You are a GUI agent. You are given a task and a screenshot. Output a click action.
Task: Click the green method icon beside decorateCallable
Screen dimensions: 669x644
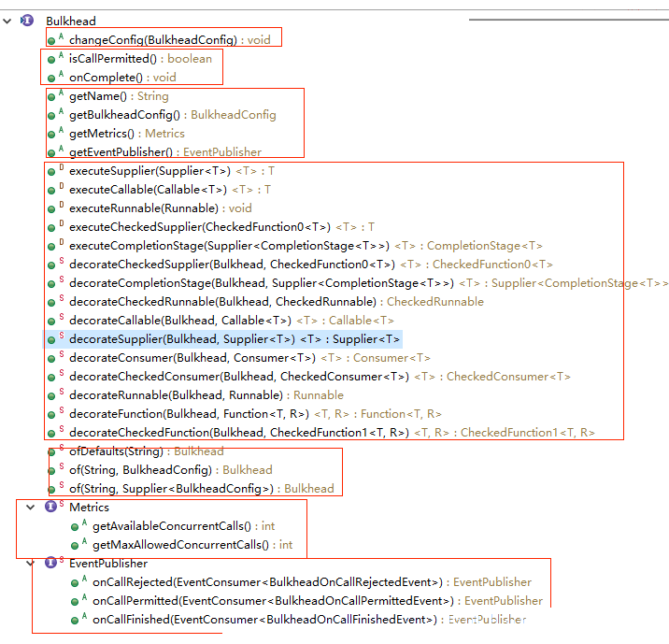point(51,322)
